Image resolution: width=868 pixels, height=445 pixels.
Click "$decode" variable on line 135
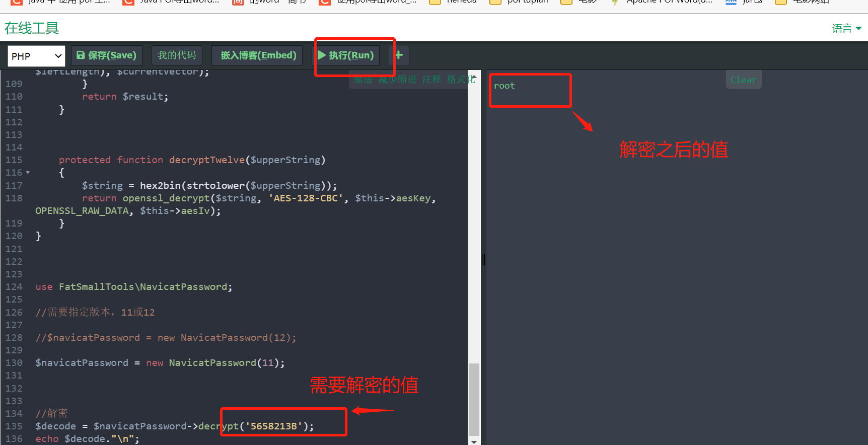point(55,426)
